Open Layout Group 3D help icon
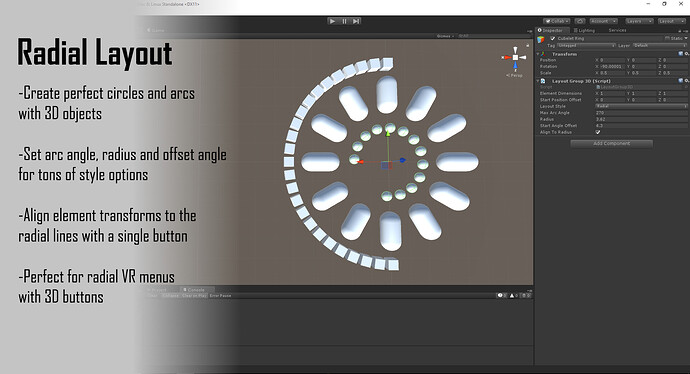The height and width of the screenshot is (374, 690). point(680,81)
